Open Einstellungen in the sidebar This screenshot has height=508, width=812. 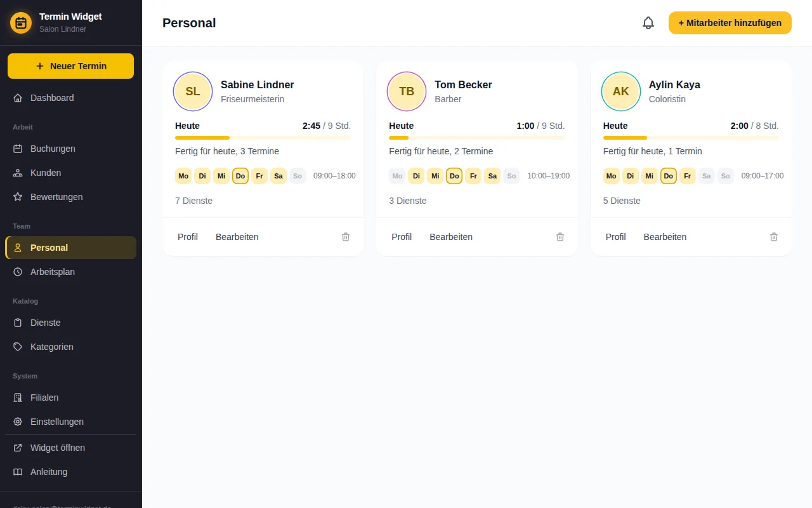click(70, 422)
